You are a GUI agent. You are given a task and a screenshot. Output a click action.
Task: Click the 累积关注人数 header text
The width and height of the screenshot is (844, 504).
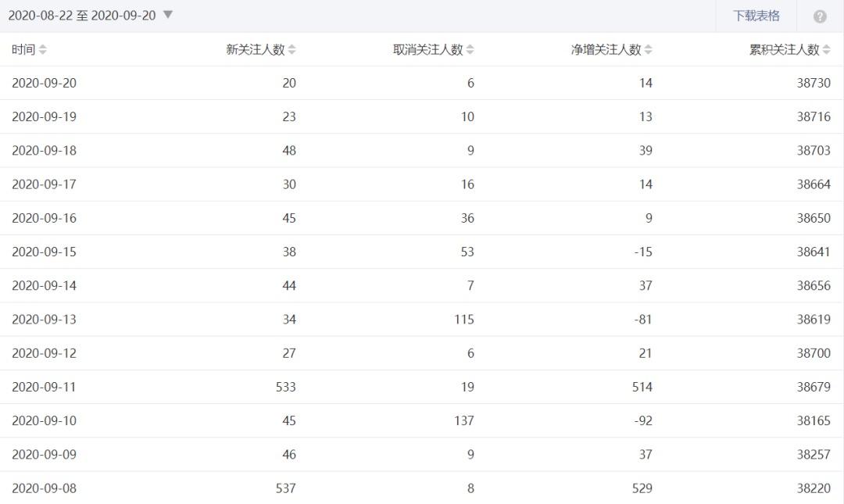[x=784, y=50]
